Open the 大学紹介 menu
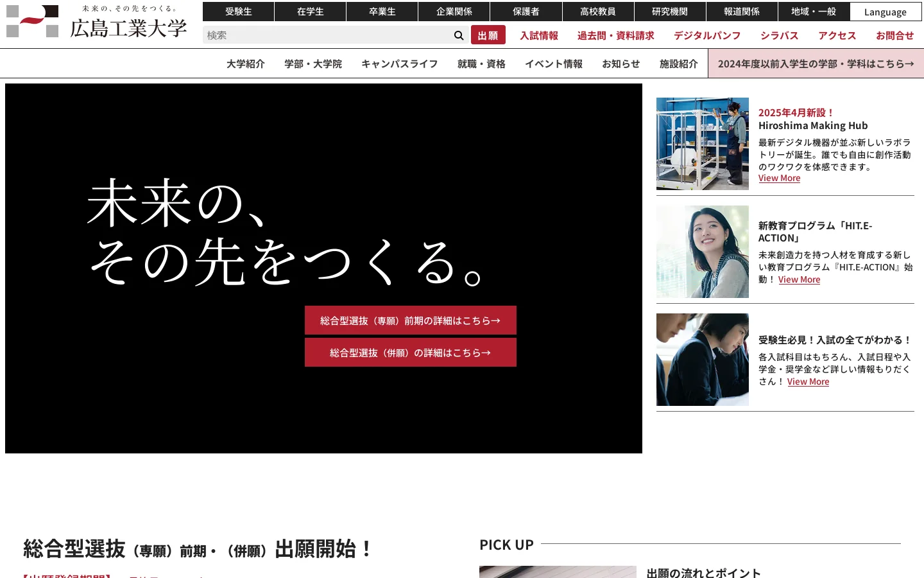 click(x=246, y=64)
